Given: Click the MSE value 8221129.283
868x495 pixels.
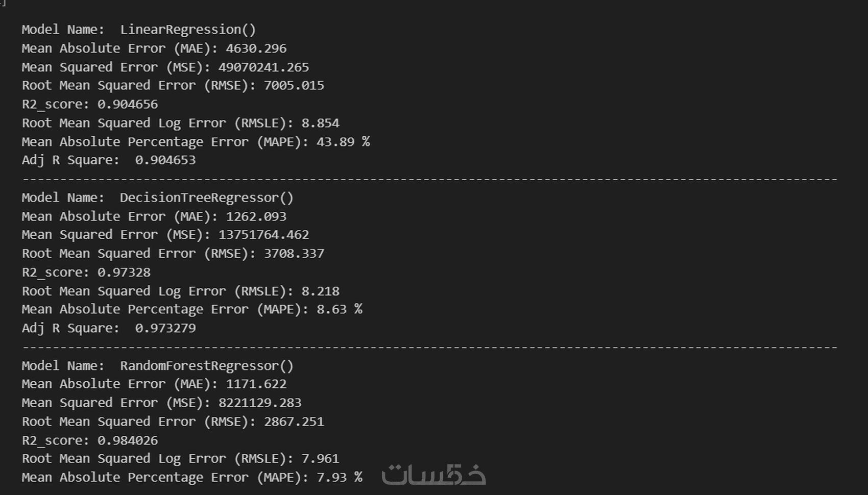Looking at the screenshot, I should pyautogui.click(x=260, y=403).
